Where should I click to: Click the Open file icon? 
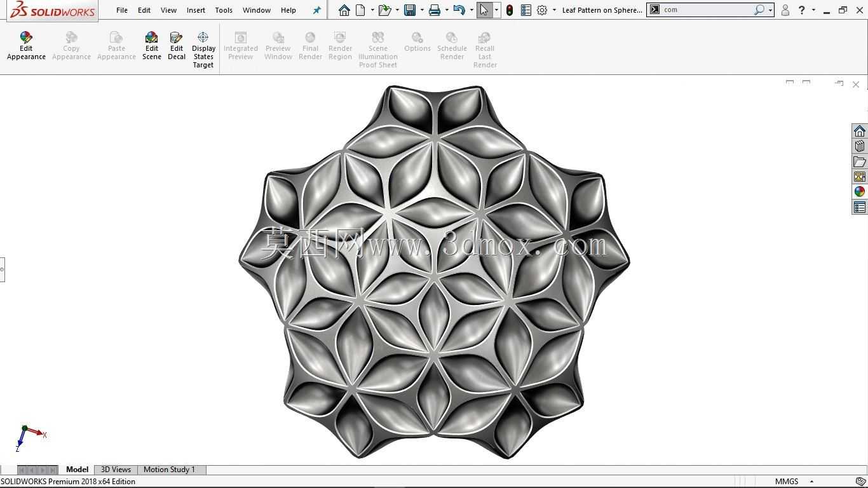tap(384, 10)
